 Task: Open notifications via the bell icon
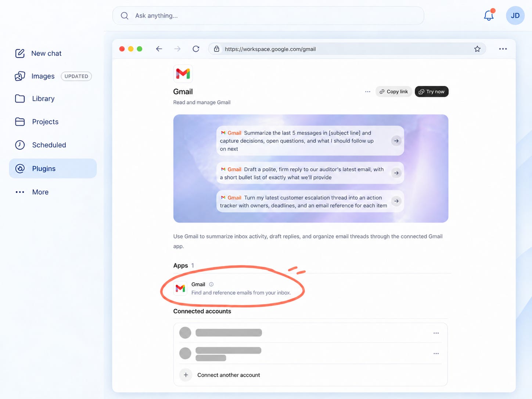(x=489, y=15)
